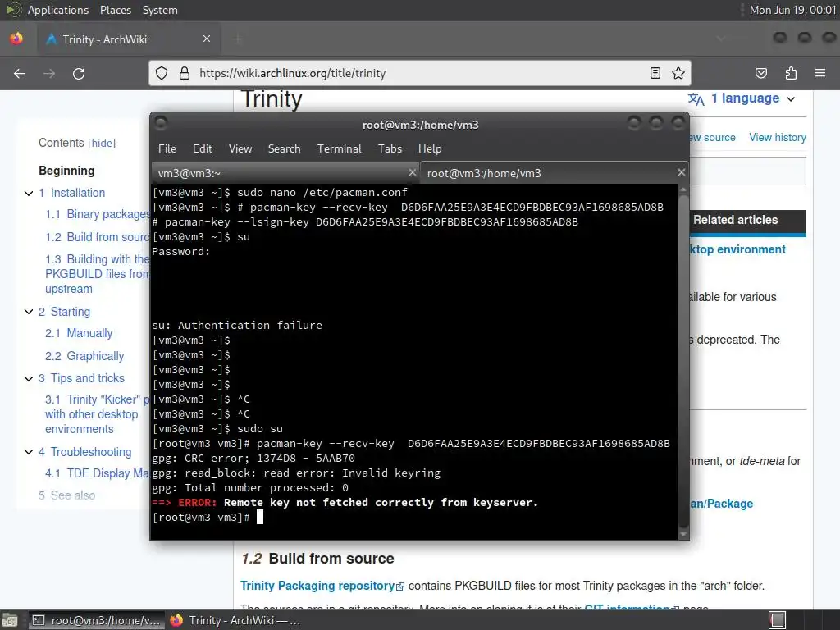Bookmark this page with the star icon
This screenshot has width=840, height=630.
coord(678,73)
